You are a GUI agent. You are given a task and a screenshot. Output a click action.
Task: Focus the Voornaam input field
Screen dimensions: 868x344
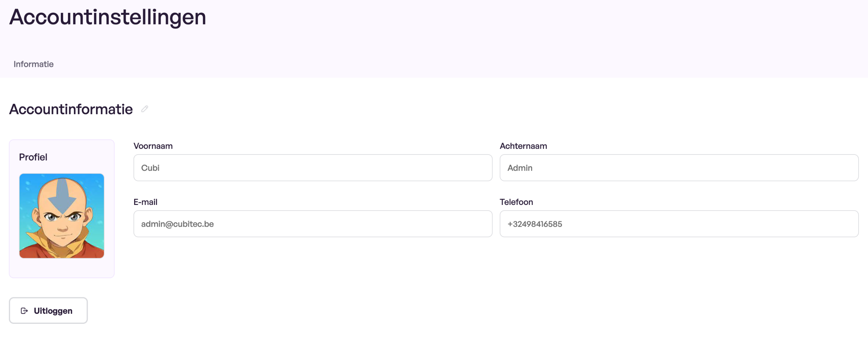(x=313, y=168)
